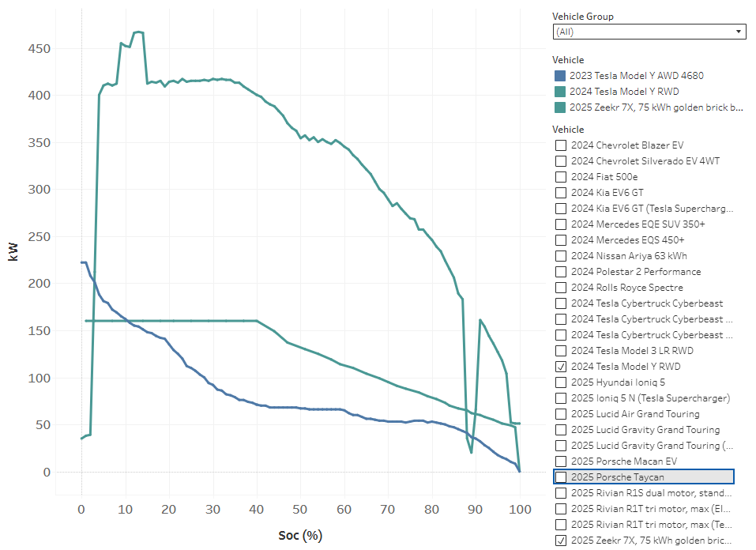Click the 2023 Tesla Model Y AWD 4680 legend label

[637, 76]
